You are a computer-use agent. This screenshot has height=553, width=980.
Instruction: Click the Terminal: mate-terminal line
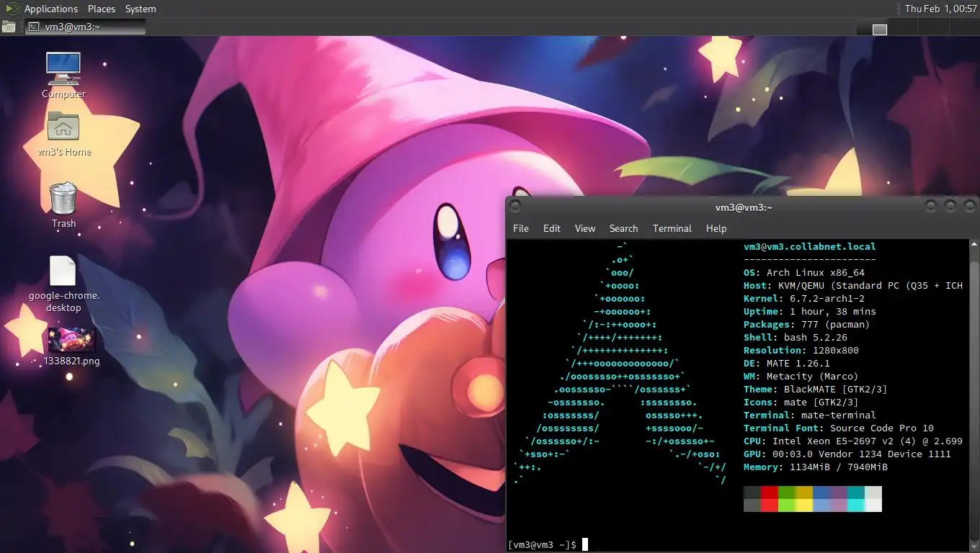coord(810,415)
